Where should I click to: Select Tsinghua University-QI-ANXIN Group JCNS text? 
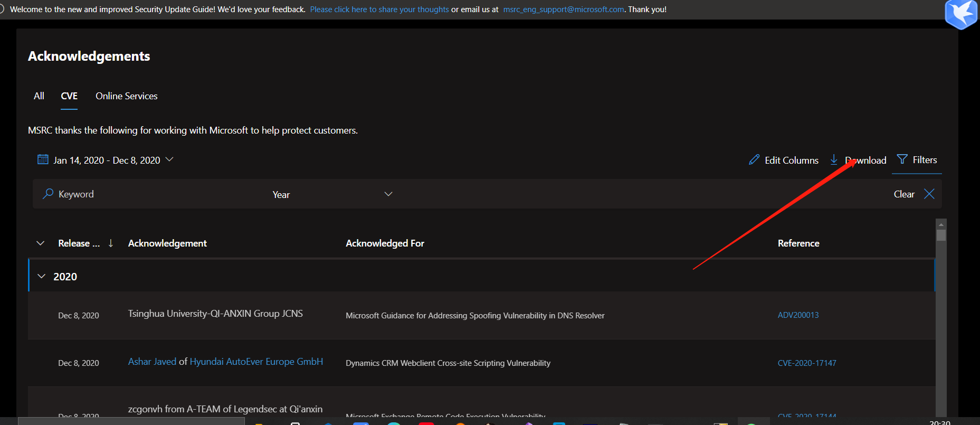[x=215, y=314]
